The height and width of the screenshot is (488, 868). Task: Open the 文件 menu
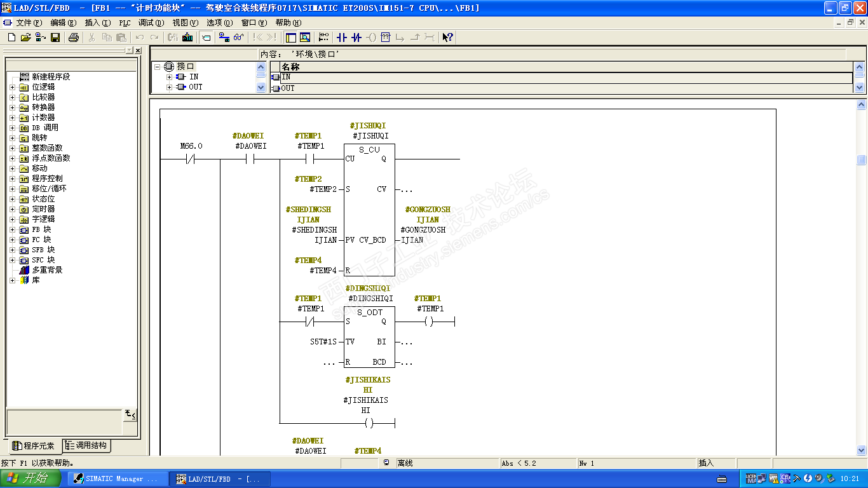click(x=29, y=23)
